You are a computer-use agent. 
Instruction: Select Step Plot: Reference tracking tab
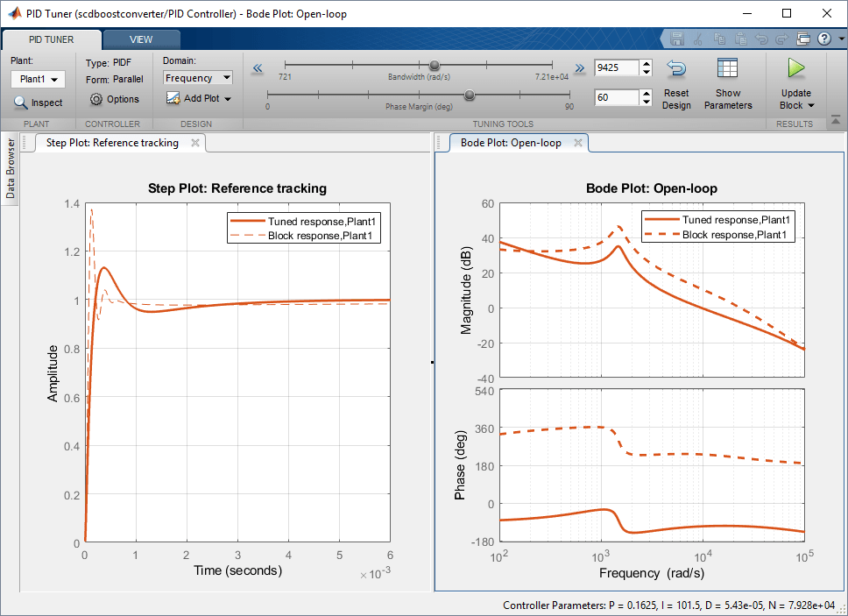coord(112,143)
